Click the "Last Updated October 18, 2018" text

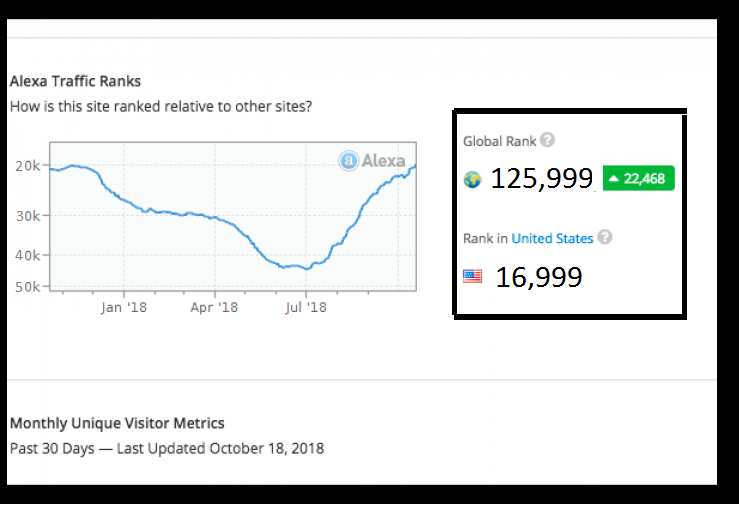(220, 448)
